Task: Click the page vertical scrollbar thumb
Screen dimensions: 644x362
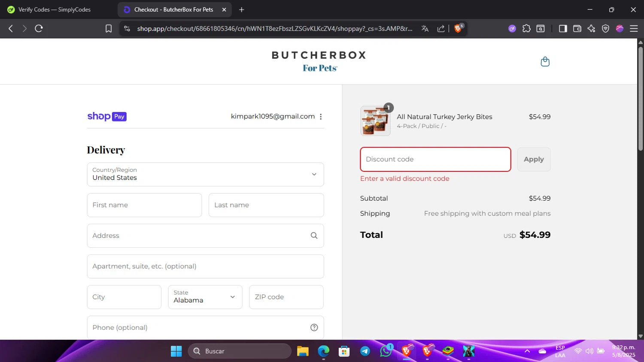Action: 641,98
